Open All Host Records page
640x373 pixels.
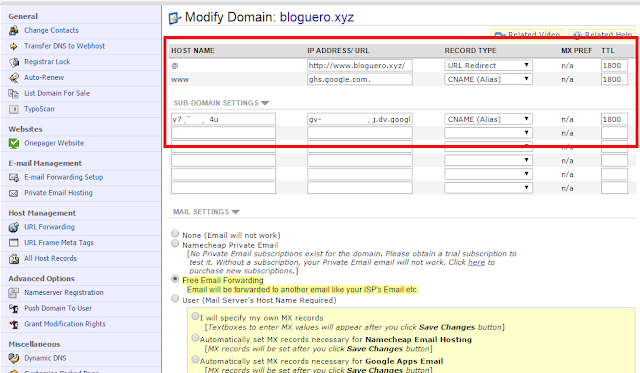(50, 259)
